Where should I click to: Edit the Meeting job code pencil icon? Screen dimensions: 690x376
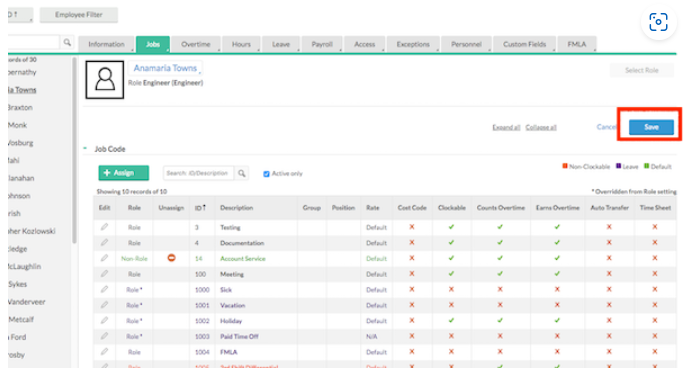(104, 273)
